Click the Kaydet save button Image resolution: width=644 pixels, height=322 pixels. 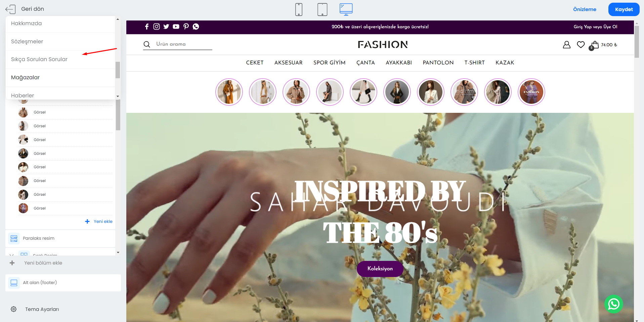(x=624, y=9)
